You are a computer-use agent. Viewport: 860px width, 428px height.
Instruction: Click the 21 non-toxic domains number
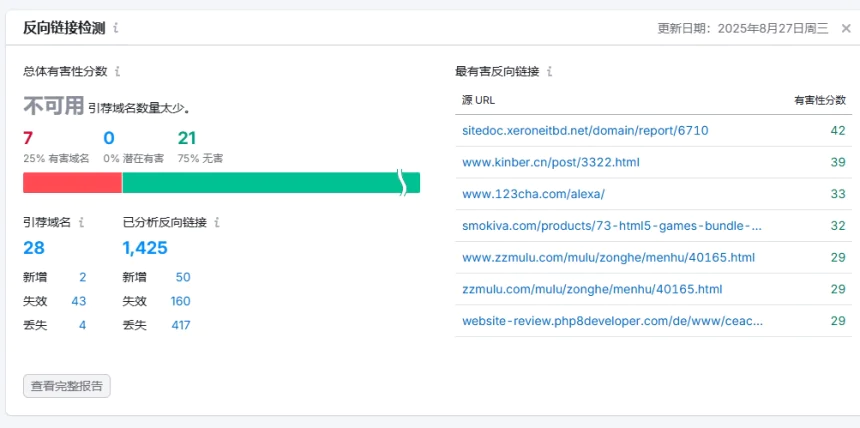[x=187, y=138]
